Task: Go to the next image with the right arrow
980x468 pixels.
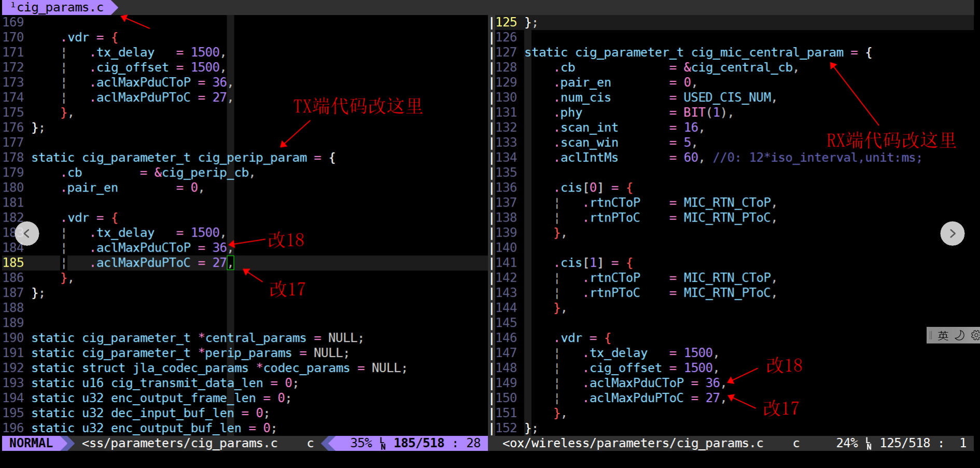Action: 953,233
